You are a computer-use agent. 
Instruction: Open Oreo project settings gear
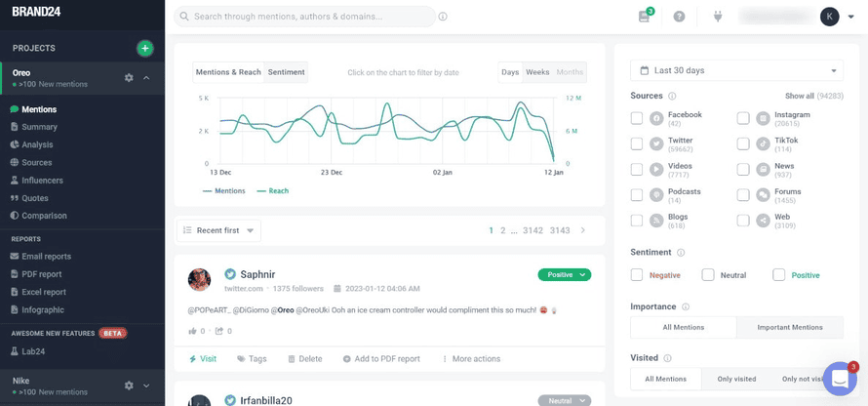click(129, 78)
